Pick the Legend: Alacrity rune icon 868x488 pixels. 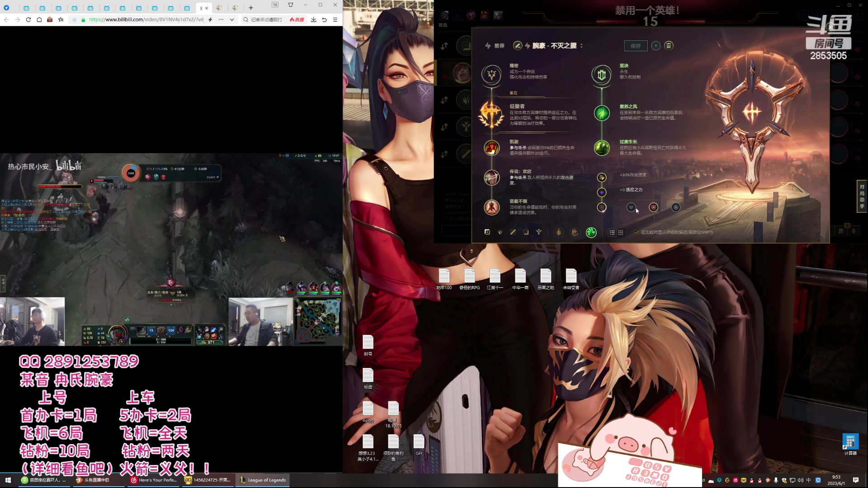[491, 178]
